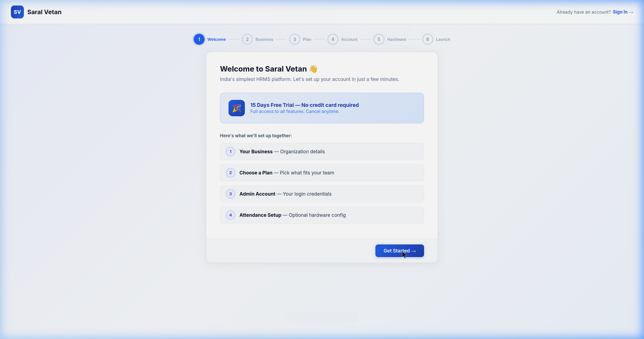Select step 5 Hardware circle
The image size is (644, 339).
coord(379,39)
